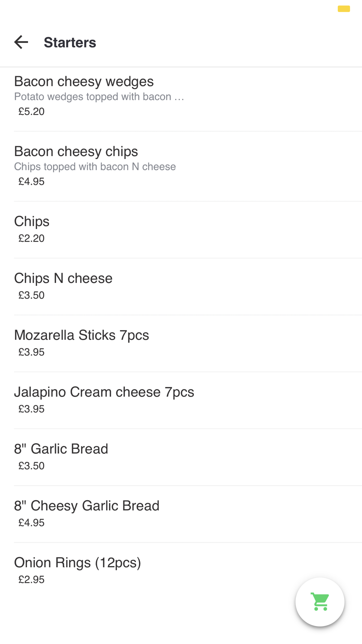Screen dimensions: 362x644
Task: Tap the yellow battery indicator
Action: 344,9
